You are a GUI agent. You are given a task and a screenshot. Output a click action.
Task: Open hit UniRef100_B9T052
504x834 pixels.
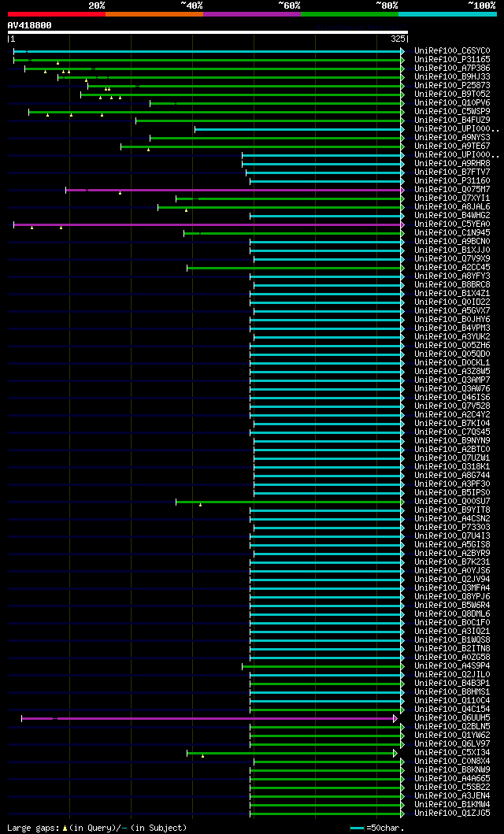pos(453,95)
